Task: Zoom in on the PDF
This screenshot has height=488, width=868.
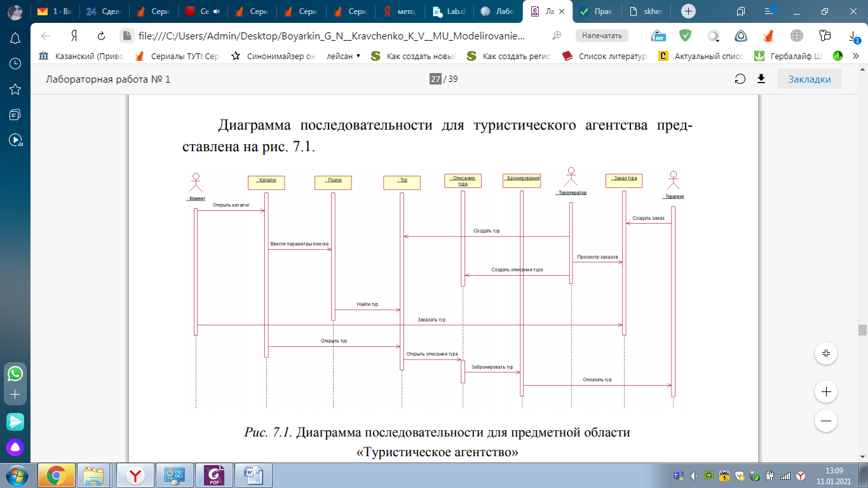Action: point(826,392)
